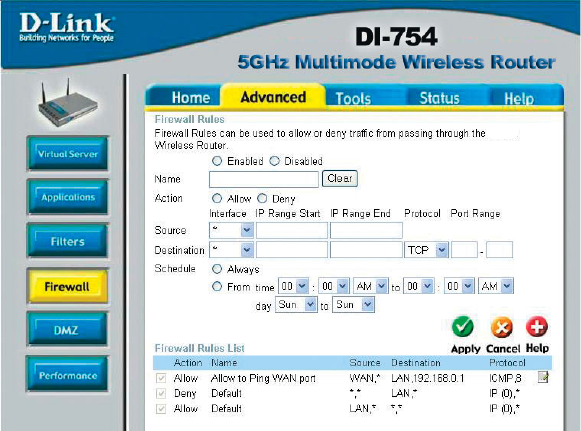The height and width of the screenshot is (431, 581).
Task: Click the 'WAN,*' source cell
Action: (x=365, y=378)
